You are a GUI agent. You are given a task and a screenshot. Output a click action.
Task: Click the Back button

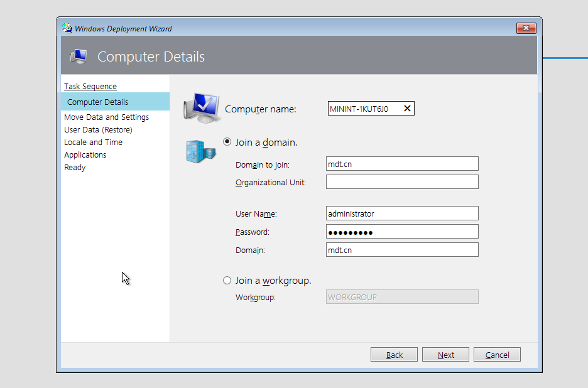(x=394, y=355)
